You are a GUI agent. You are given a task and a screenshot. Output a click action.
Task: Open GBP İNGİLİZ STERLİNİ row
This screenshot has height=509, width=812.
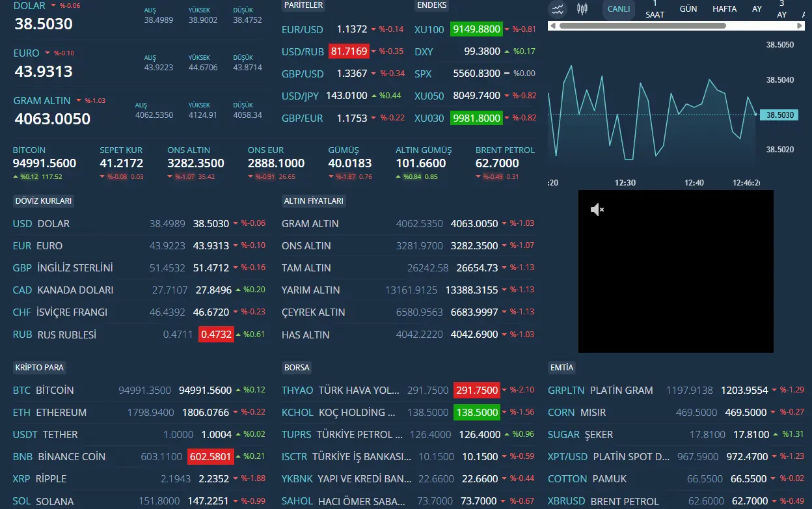(139, 268)
